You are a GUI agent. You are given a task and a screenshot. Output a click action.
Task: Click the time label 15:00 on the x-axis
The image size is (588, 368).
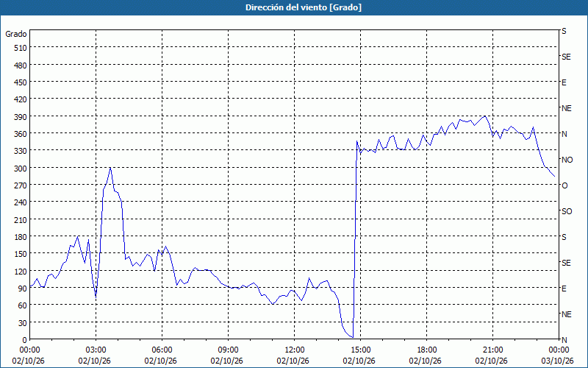360,350
